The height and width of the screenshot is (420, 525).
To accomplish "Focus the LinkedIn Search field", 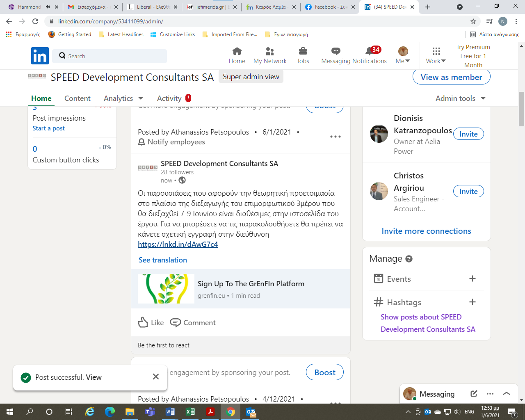I will (x=110, y=56).
